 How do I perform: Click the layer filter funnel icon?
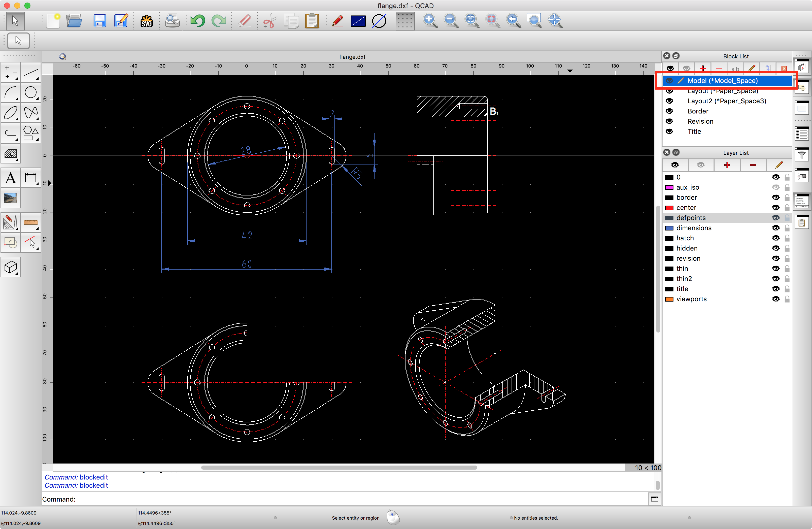point(801,155)
